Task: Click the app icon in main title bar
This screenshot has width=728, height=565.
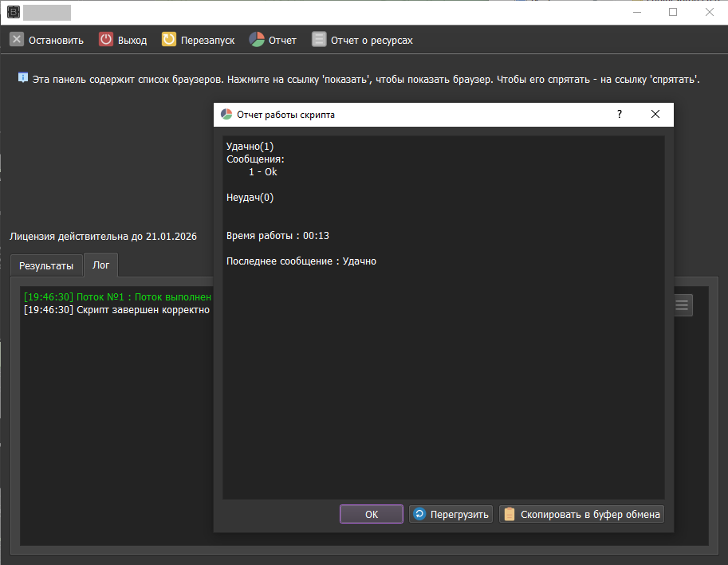Action: click(x=12, y=12)
